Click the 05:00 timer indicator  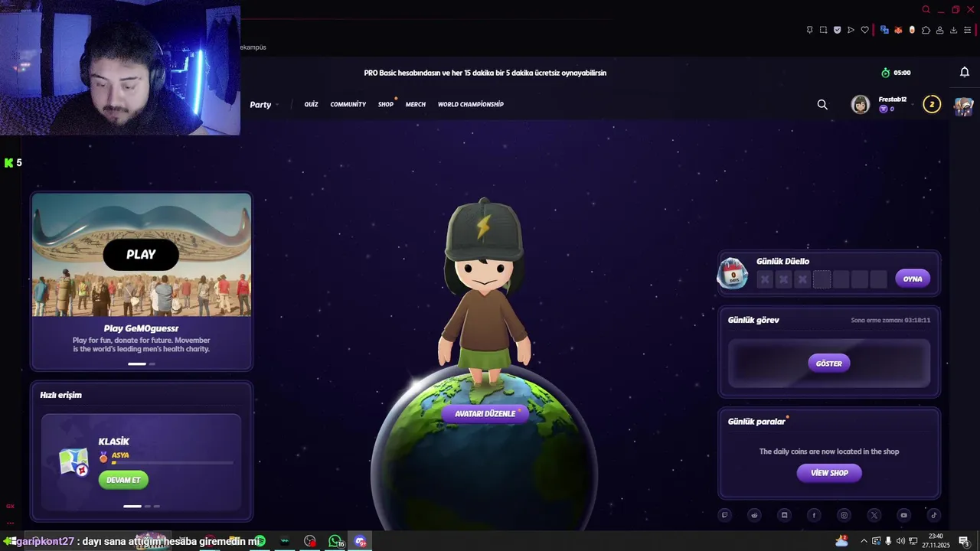[896, 73]
